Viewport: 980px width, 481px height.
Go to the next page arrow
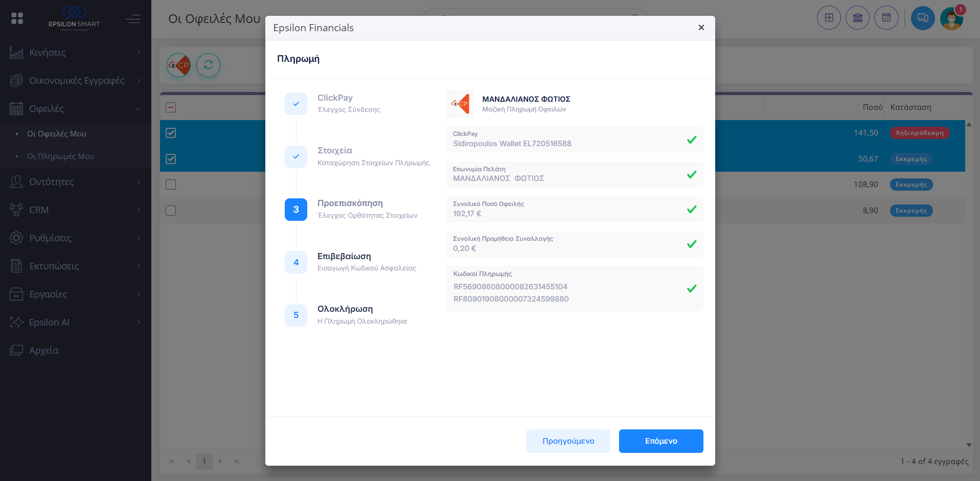221,462
